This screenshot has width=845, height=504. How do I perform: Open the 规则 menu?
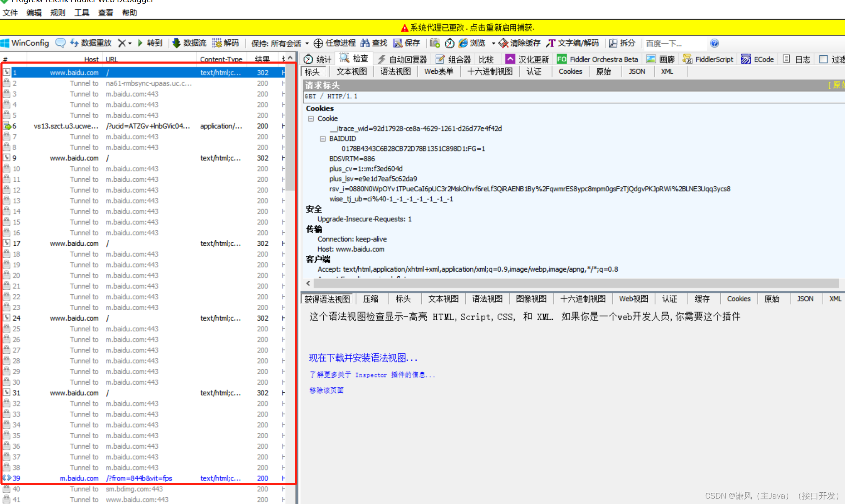click(57, 13)
